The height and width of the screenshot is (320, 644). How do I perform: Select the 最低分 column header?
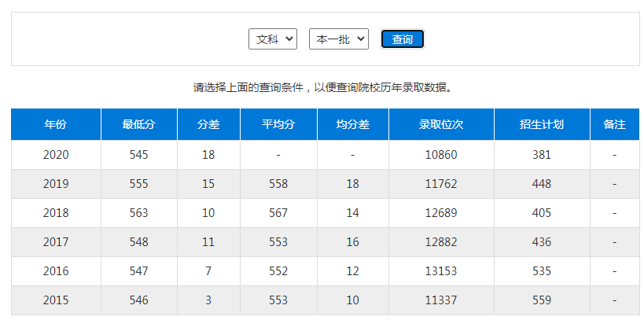(138, 124)
